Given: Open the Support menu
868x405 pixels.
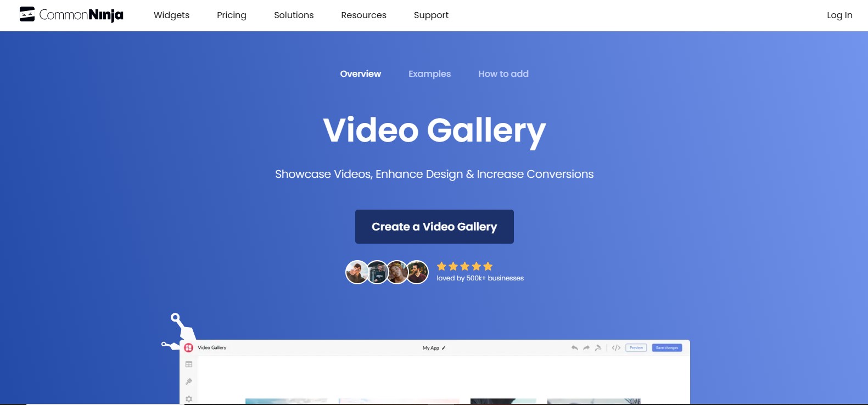Looking at the screenshot, I should pos(431,15).
